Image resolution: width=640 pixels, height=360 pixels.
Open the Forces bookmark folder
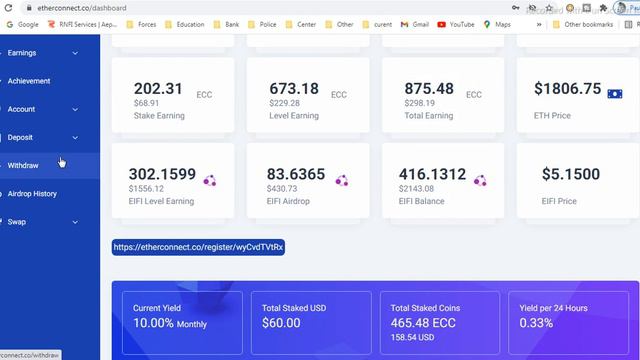141,24
